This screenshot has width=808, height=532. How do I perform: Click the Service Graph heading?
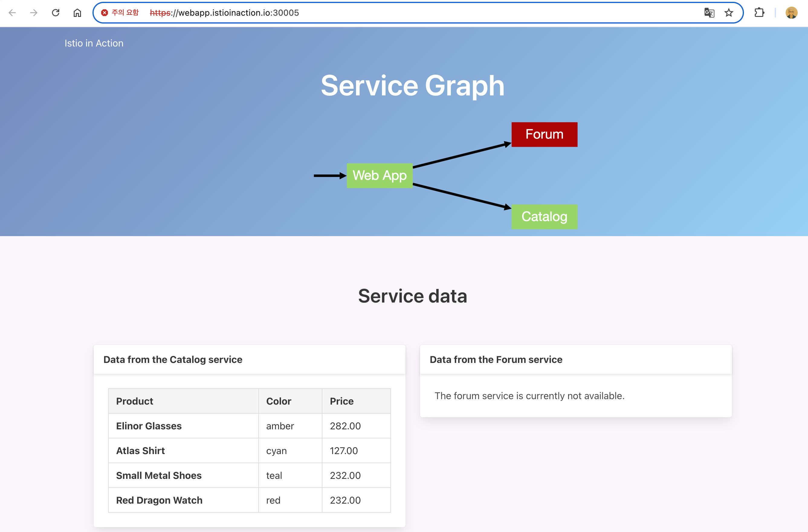[x=412, y=85]
